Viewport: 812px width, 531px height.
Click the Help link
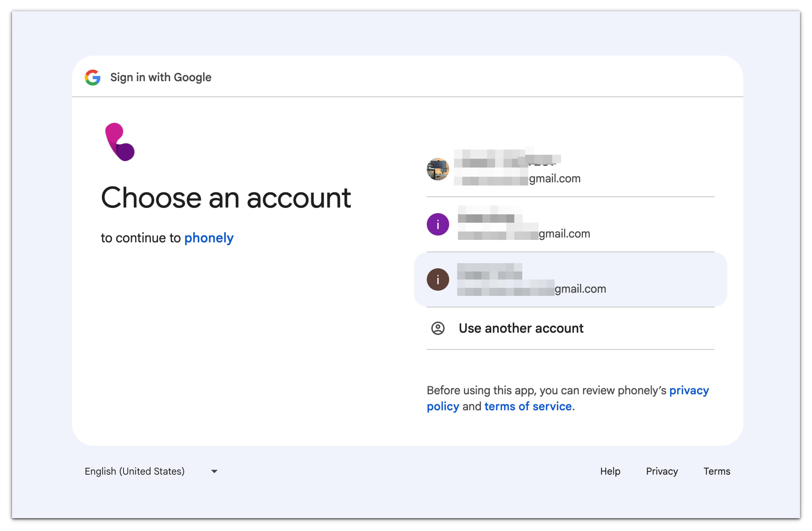pyautogui.click(x=610, y=471)
